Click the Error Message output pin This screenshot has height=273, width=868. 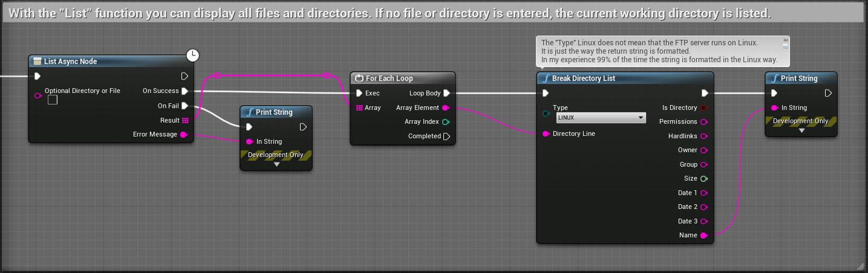click(x=184, y=134)
